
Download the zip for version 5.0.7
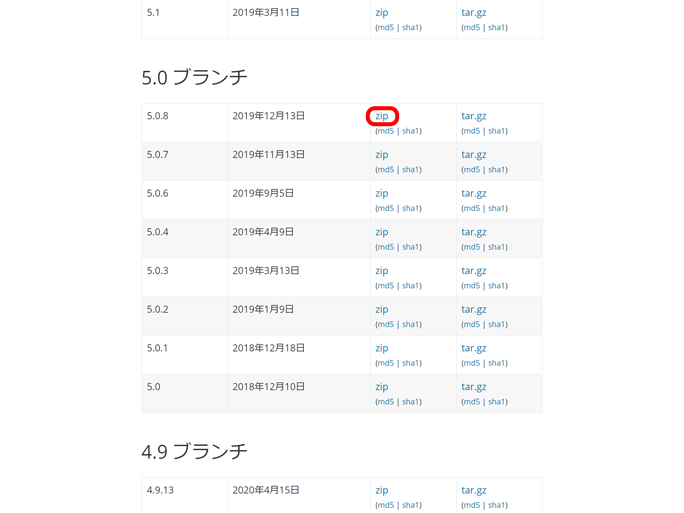tap(382, 155)
